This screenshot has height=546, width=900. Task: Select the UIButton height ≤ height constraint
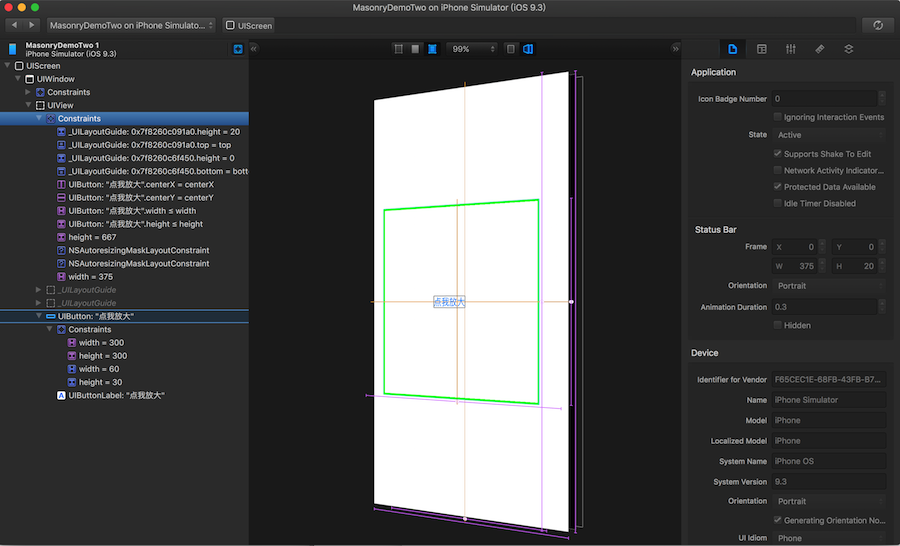(124, 224)
